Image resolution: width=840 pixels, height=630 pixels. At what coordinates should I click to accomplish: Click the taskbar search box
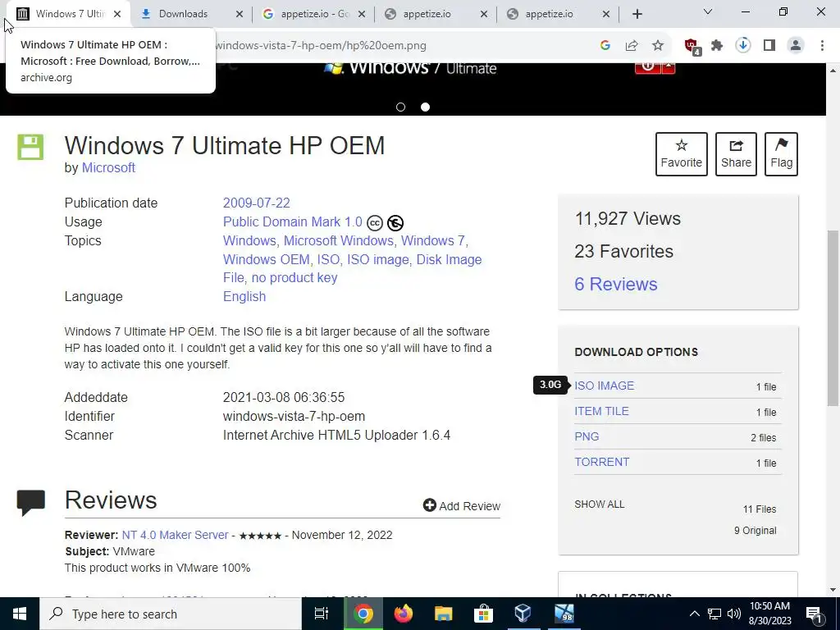171,614
